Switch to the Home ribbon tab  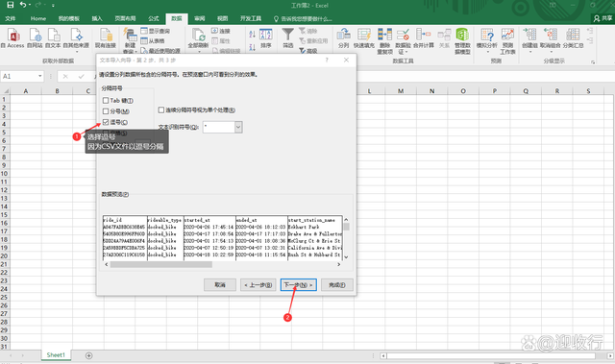point(38,18)
